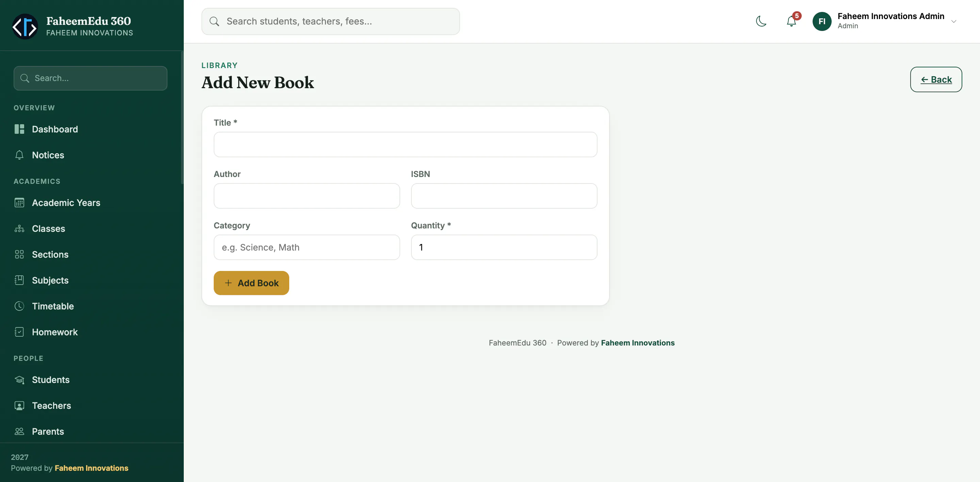Click the Parents people icon

[19, 431]
